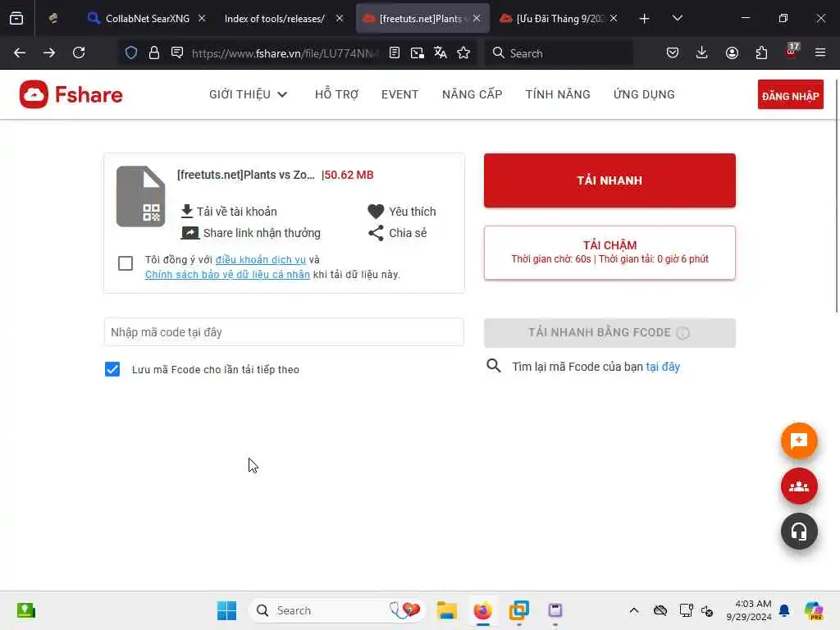This screenshot has height=630, width=840.
Task: Click TẢI CHẬM slow download button
Action: coord(609,253)
